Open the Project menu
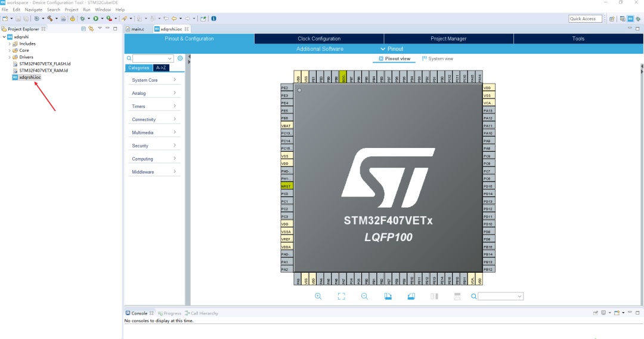This screenshot has height=339, width=644. click(x=72, y=10)
